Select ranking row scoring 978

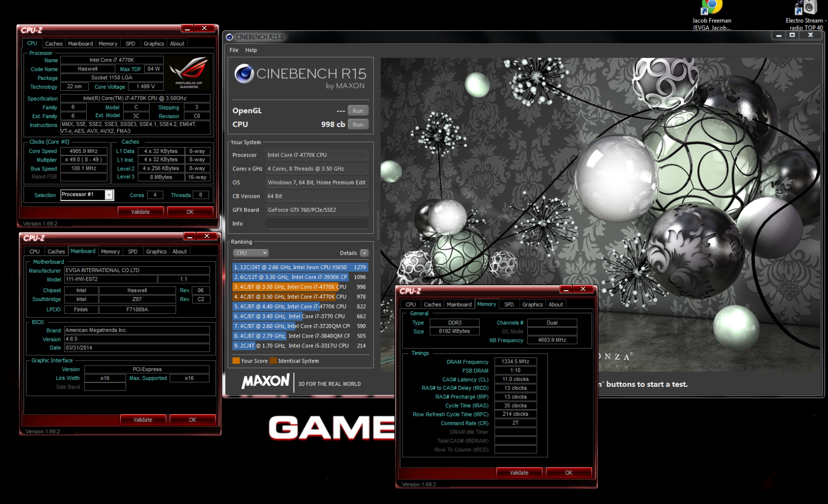click(300, 297)
